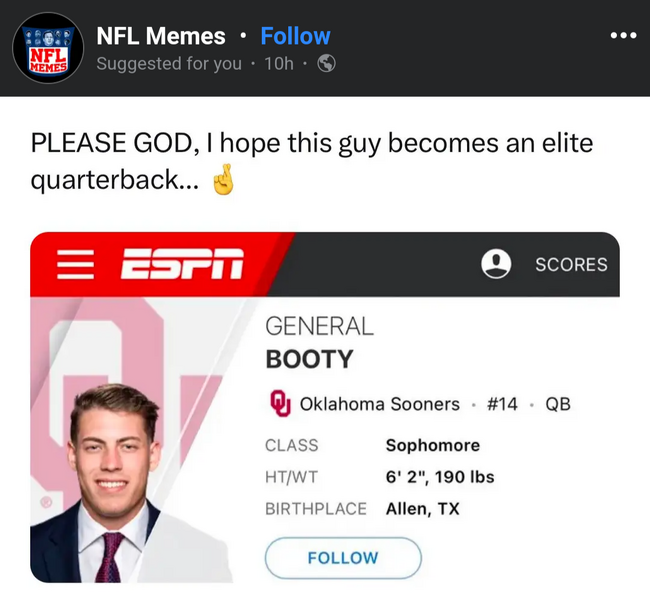The width and height of the screenshot is (650, 600).
Task: Click the post caption text
Action: [x=312, y=161]
